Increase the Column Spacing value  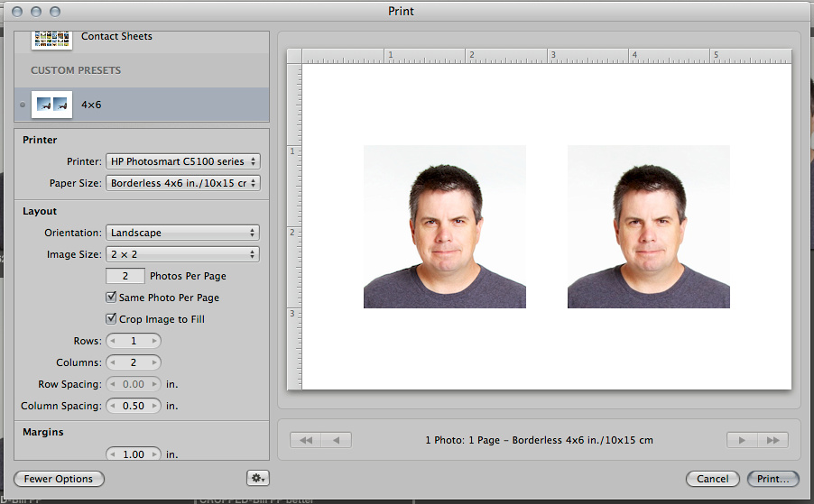click(x=154, y=406)
